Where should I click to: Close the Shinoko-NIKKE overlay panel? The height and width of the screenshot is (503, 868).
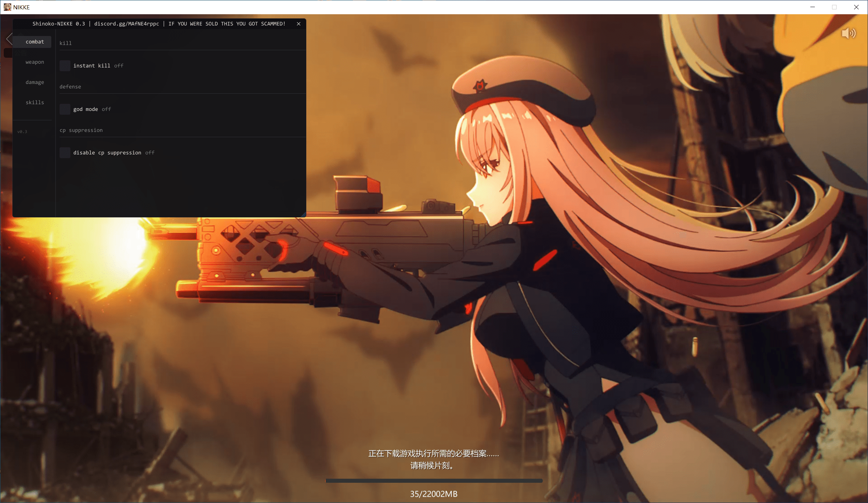tap(298, 24)
